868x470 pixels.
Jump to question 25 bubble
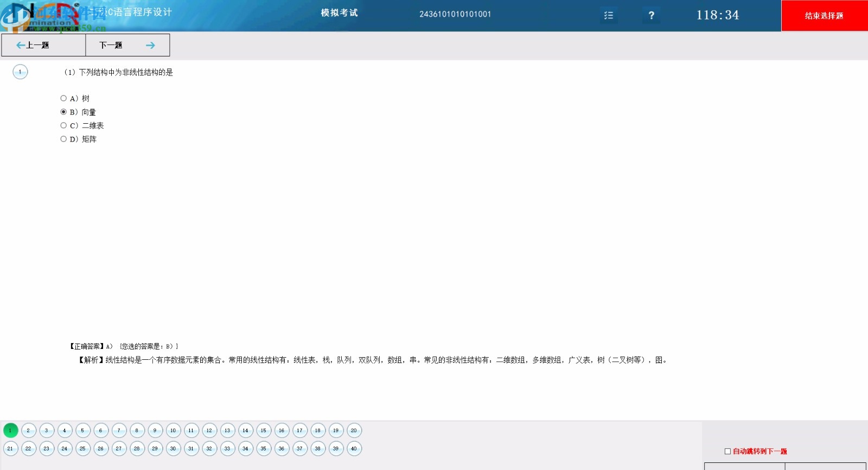(x=83, y=448)
